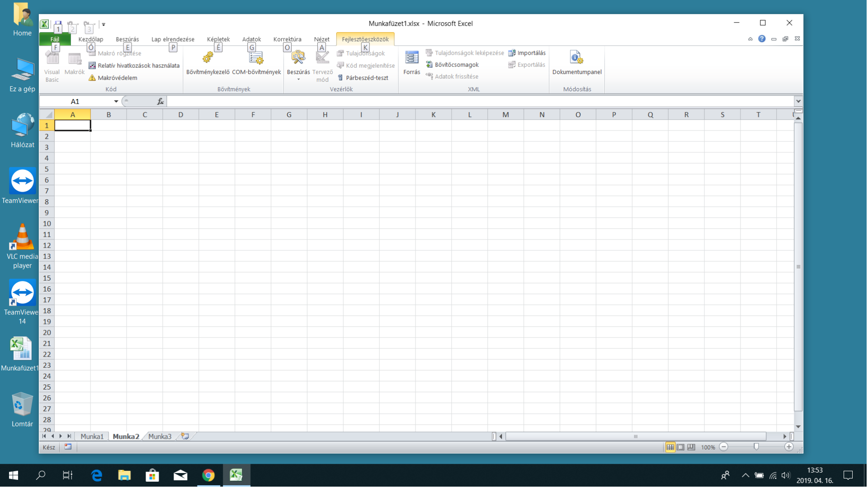The width and height of the screenshot is (868, 488).
Task: Click in the formula bar input
Action: [480, 101]
